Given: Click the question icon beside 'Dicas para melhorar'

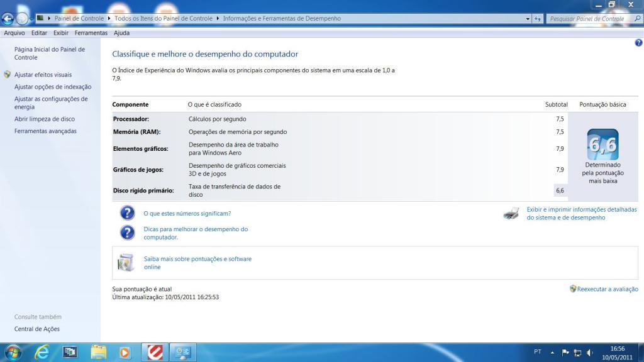Looking at the screenshot, I should 127,233.
